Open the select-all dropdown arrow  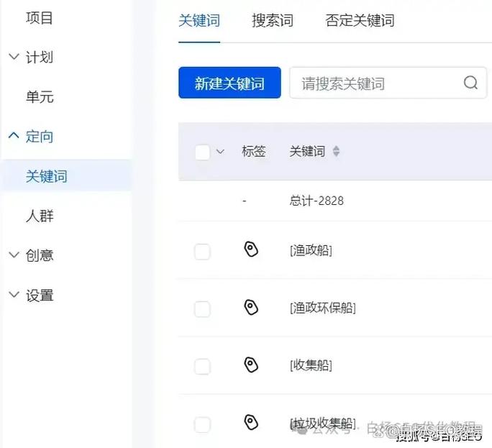tap(220, 152)
